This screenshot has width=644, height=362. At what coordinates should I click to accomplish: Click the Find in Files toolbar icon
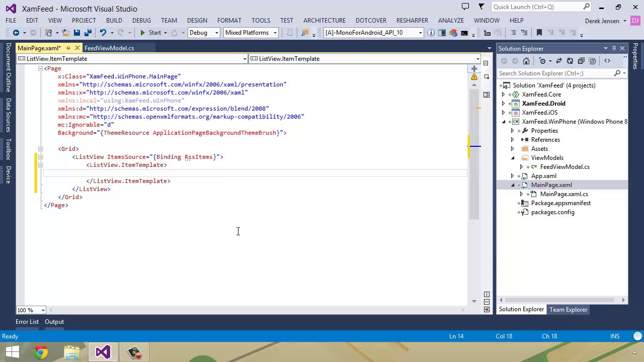coord(304,33)
